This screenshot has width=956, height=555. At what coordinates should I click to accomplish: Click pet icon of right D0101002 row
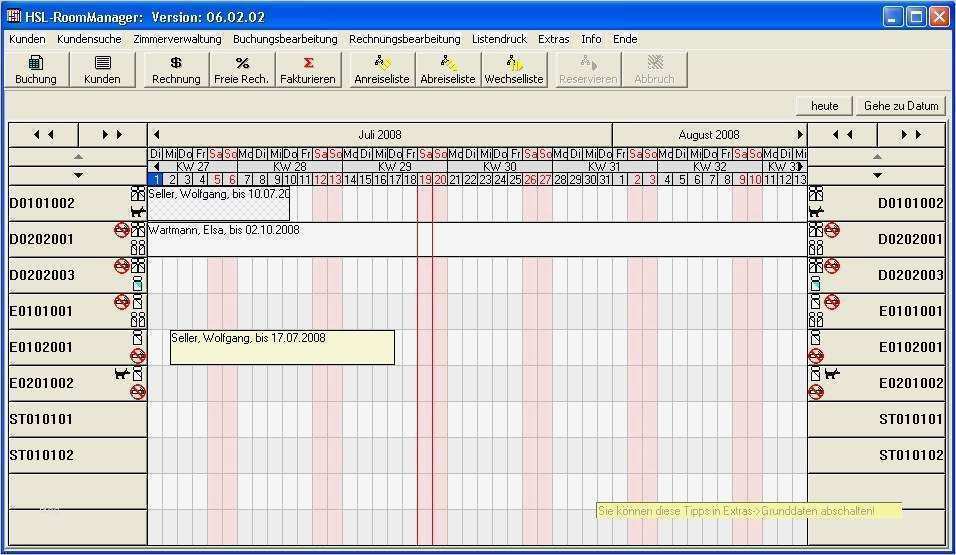tap(816, 212)
